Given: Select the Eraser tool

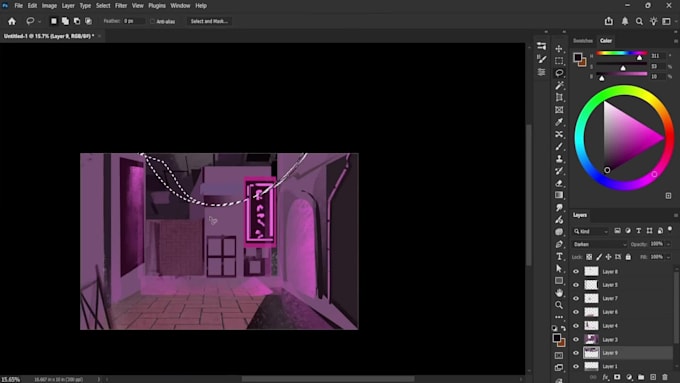Looking at the screenshot, I should point(559,183).
